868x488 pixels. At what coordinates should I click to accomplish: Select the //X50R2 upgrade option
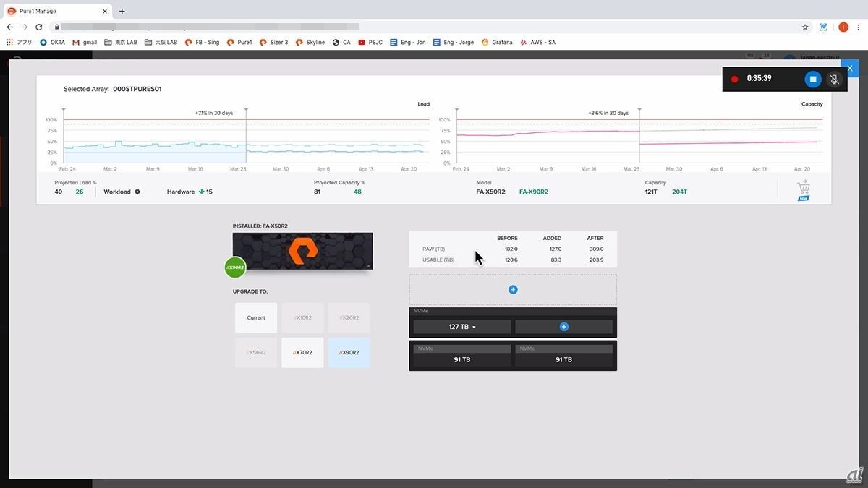coord(256,353)
